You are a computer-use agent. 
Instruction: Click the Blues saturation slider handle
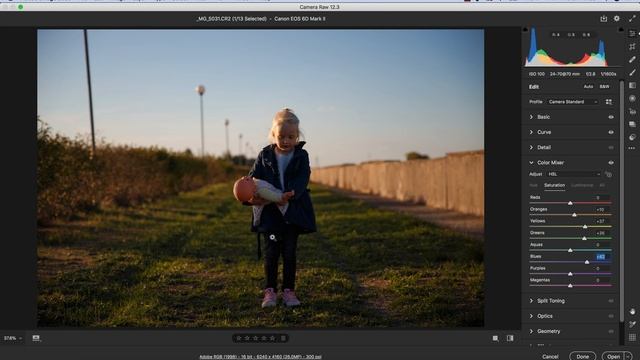(x=587, y=262)
